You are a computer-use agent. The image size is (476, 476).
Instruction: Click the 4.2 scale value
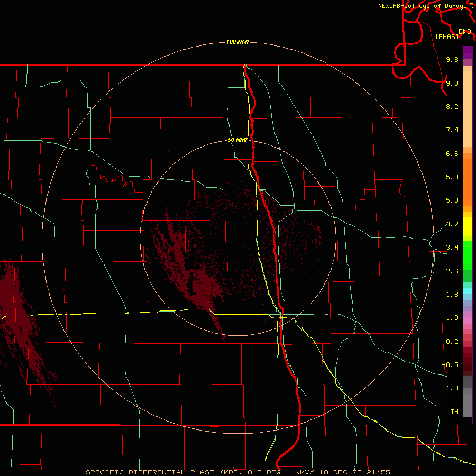(452, 224)
